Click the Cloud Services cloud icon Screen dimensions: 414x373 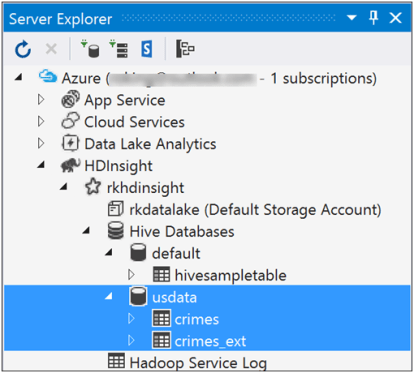(x=70, y=121)
